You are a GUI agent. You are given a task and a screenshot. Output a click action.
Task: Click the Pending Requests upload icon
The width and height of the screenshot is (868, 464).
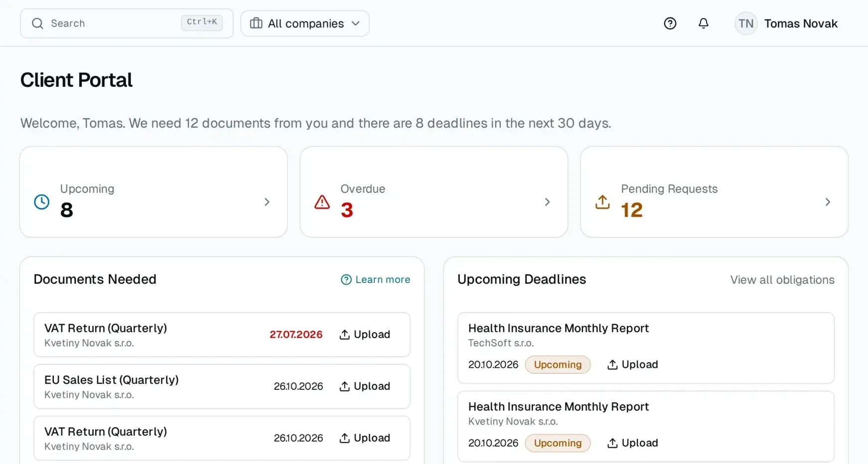coord(602,202)
